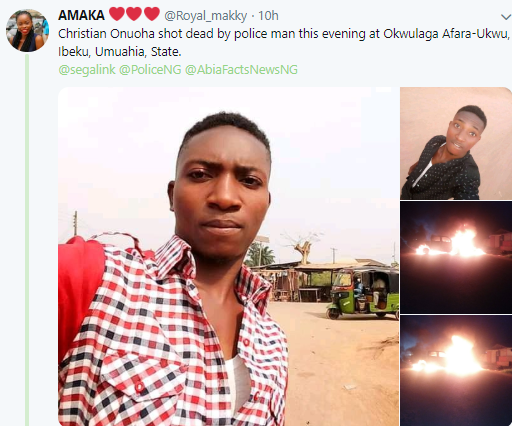
Task: Click the tweet text about Christian Onuoha
Action: click(284, 43)
